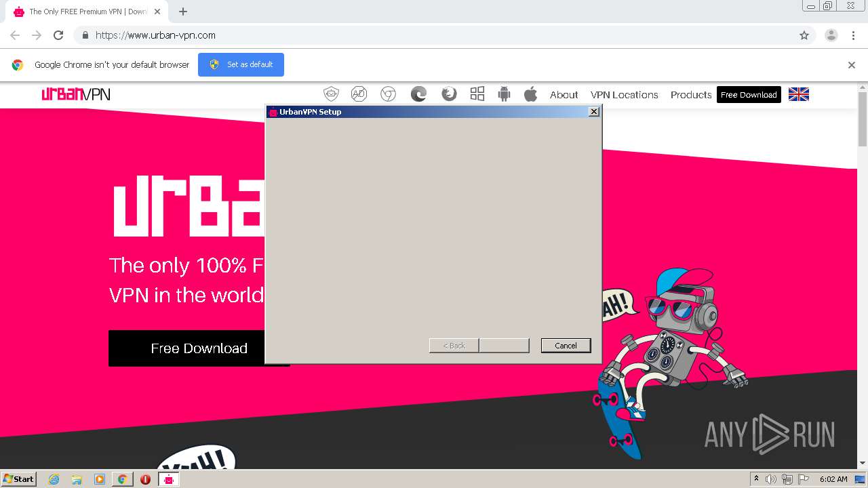Click the Urban VPN logo in header
868x488 pixels.
pyautogui.click(x=76, y=94)
